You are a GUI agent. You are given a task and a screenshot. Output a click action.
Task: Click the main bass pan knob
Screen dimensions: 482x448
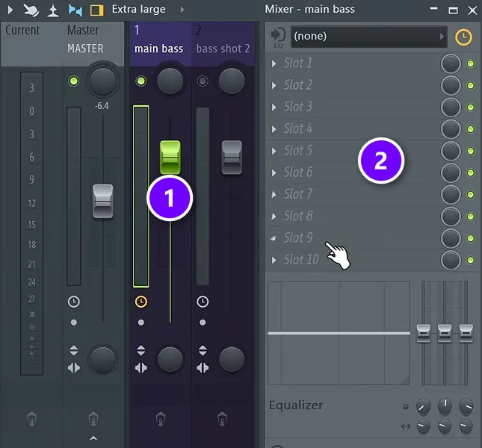click(x=170, y=81)
